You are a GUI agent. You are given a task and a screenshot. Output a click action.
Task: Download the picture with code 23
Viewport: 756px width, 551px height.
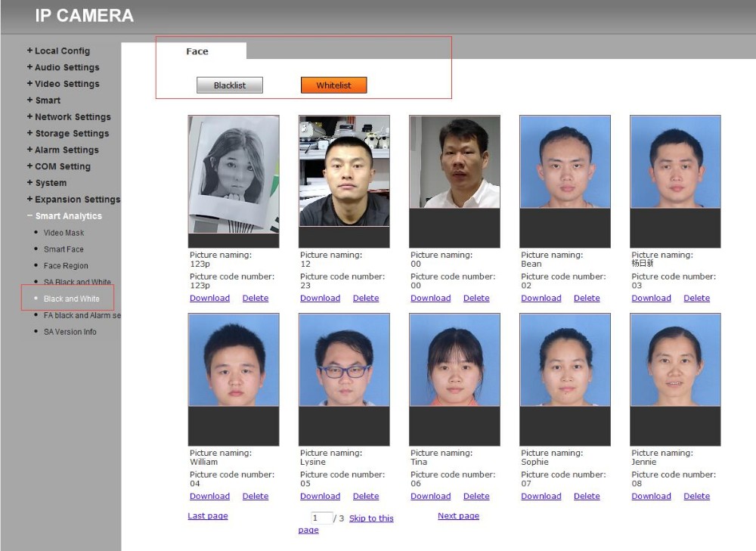point(320,298)
